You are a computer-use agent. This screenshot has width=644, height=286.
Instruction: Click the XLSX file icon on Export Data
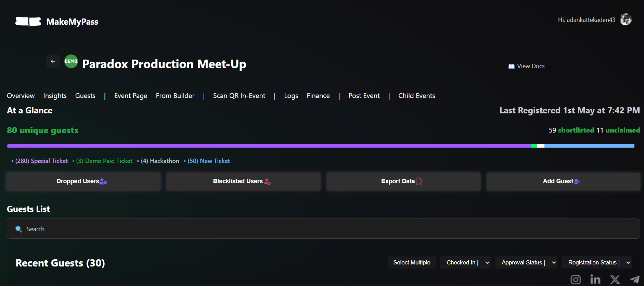pyautogui.click(x=419, y=182)
